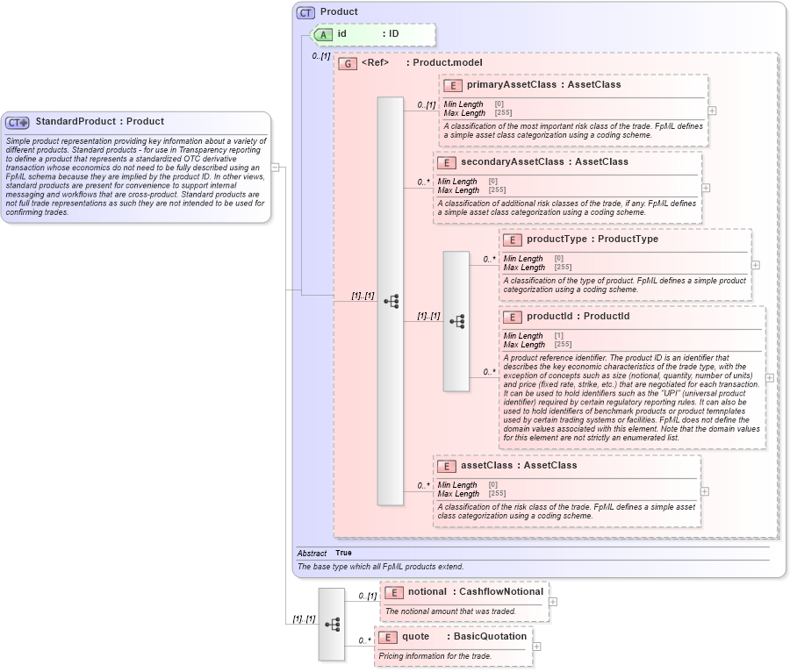Image resolution: width=790 pixels, height=672 pixels.
Task: Click the inner sequence icon beside productType and productId
Action: pos(456,321)
